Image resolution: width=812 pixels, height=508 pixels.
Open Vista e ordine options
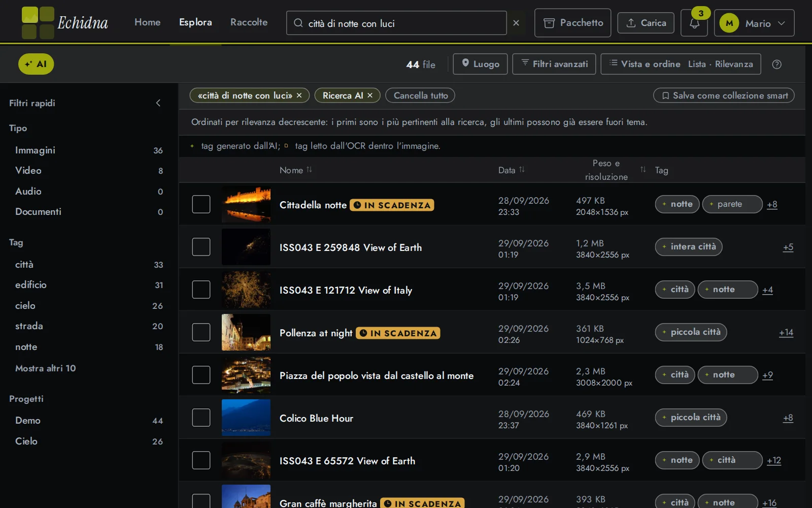coord(681,64)
